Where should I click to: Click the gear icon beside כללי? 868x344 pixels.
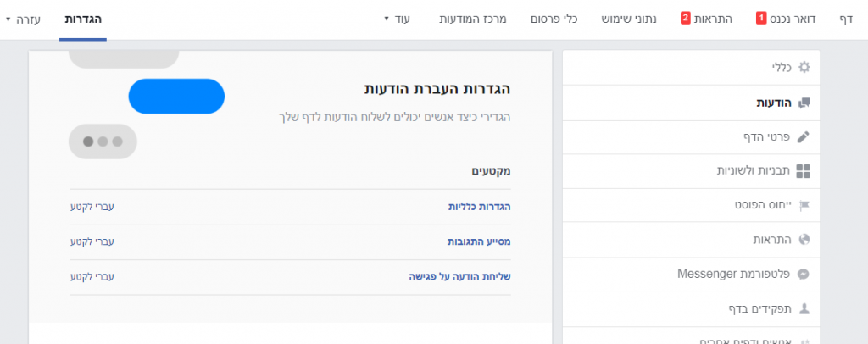coord(804,67)
